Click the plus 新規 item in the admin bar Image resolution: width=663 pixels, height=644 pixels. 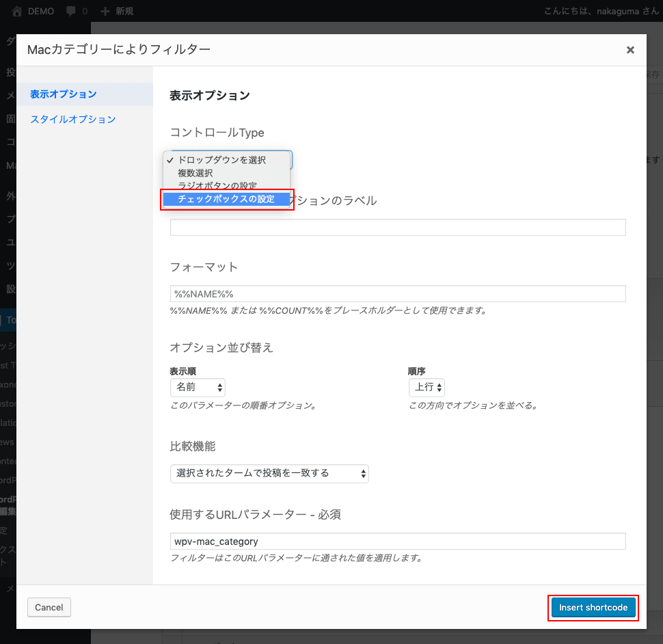click(117, 11)
